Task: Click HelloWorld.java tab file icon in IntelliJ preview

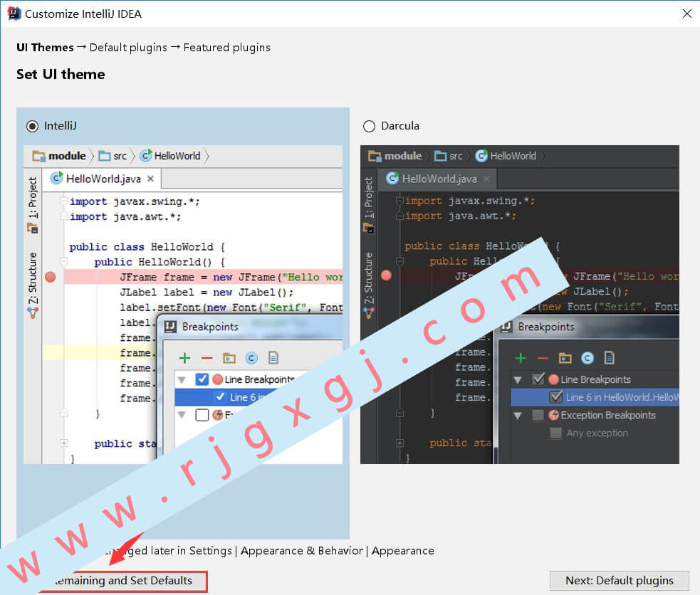Action: point(56,179)
